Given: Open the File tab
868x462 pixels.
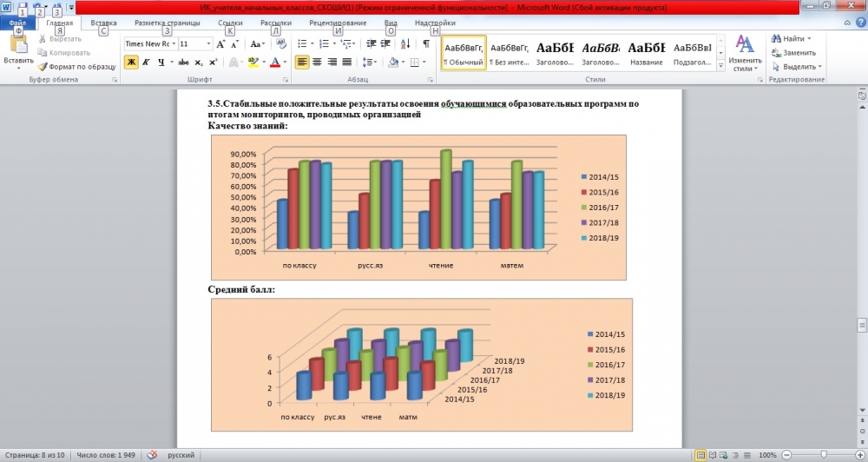Looking at the screenshot, I should pos(17,23).
